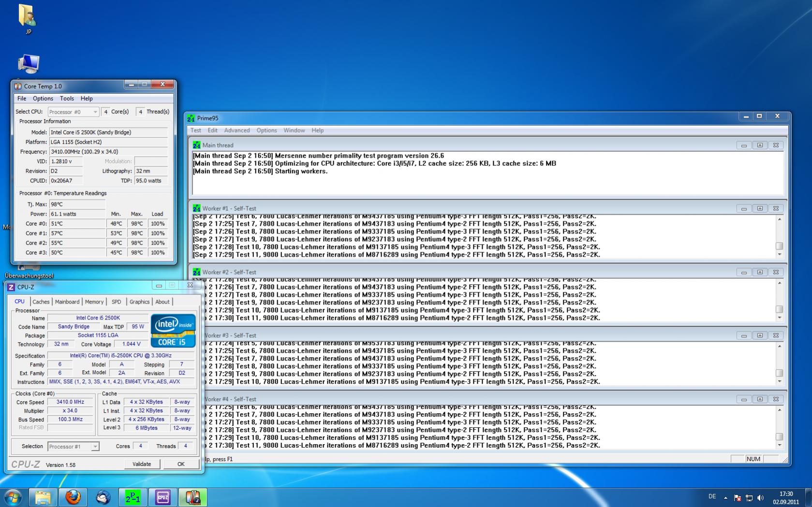Click the Multiplier value x 34.0

click(x=70, y=411)
